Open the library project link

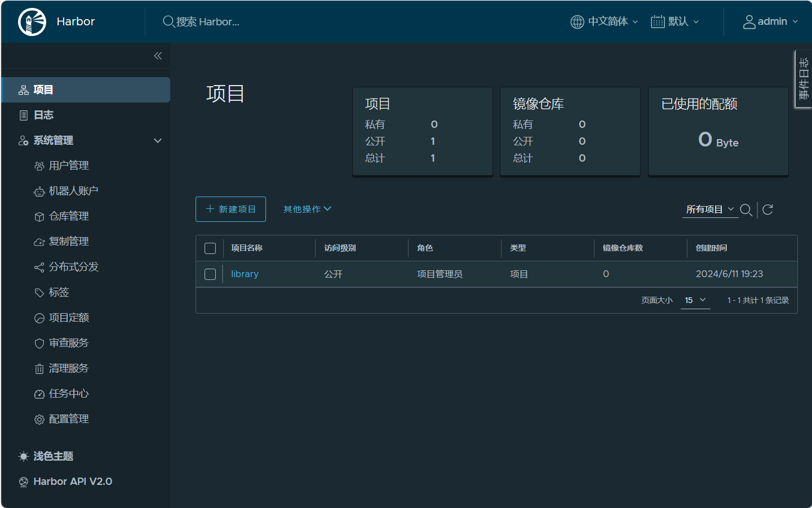point(245,274)
